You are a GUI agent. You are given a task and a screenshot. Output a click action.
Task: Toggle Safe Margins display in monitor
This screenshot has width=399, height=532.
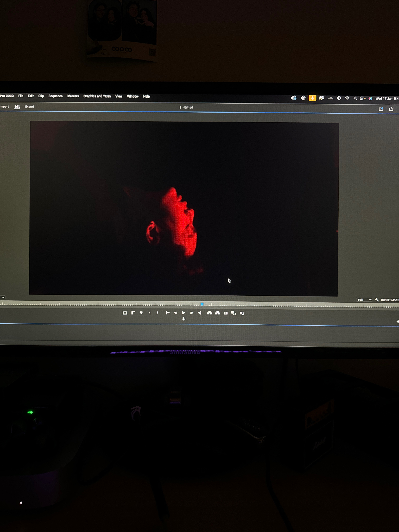(x=125, y=313)
